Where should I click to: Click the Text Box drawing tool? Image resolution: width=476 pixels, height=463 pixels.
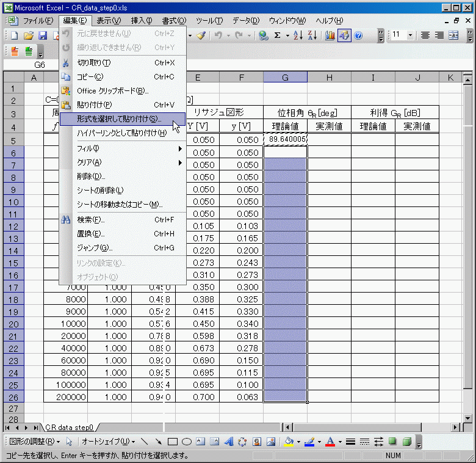coord(201,442)
